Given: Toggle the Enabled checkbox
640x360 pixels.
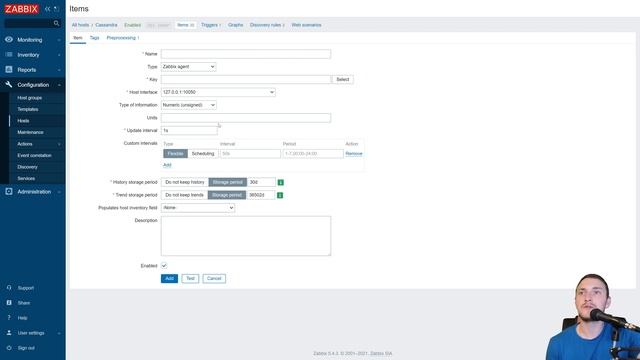Looking at the screenshot, I should 164,266.
